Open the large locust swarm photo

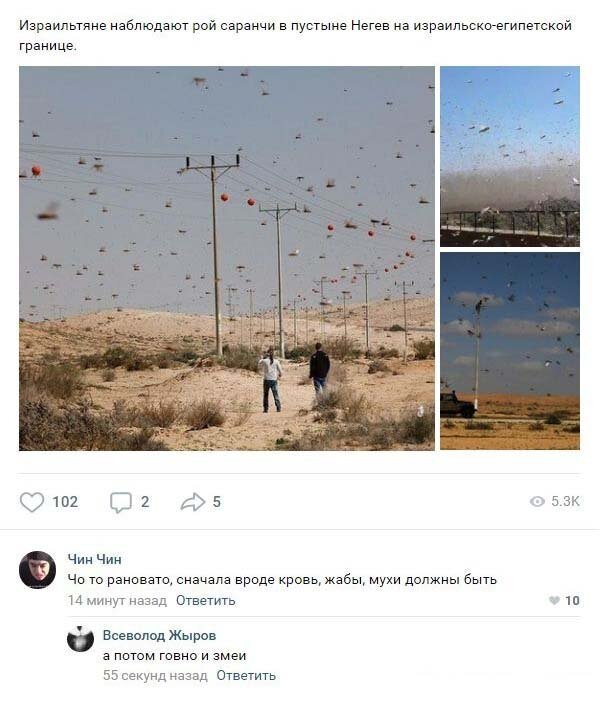point(227,259)
